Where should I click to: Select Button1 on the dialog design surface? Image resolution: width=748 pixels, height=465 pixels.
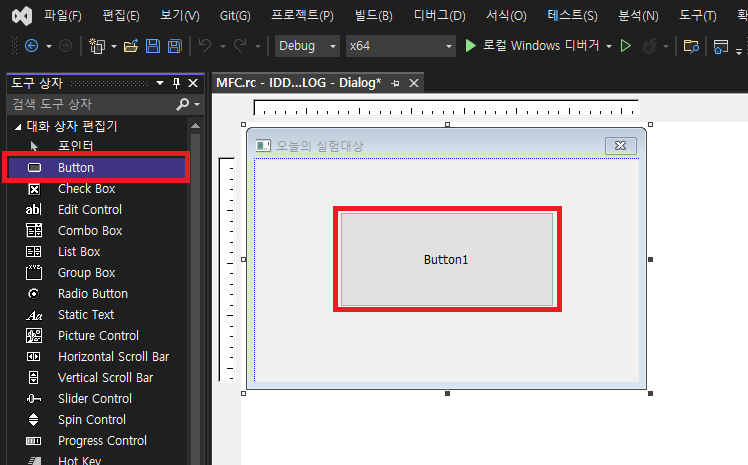[447, 259]
